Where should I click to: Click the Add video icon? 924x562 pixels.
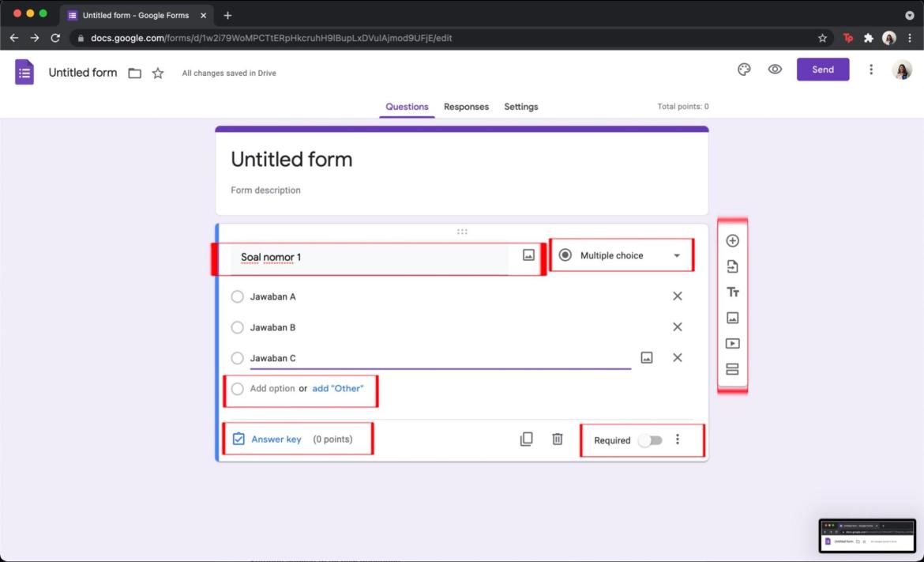732,343
